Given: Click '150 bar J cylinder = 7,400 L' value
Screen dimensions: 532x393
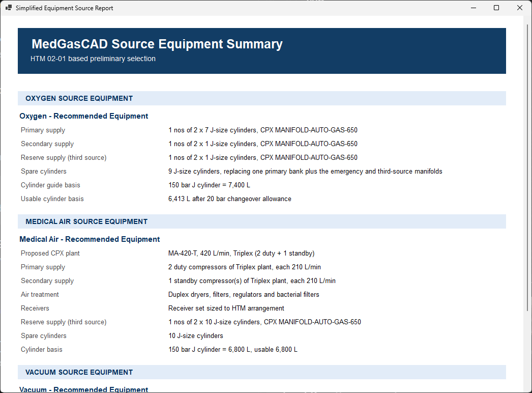Looking at the screenshot, I should 210,185.
